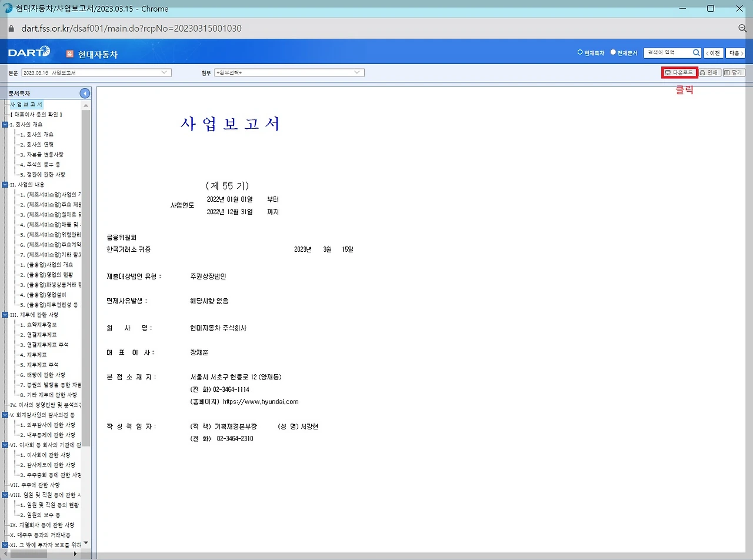The image size is (753, 560).
Task: Collapse the VIII. 임원 및 직원 section
Action: click(5, 495)
